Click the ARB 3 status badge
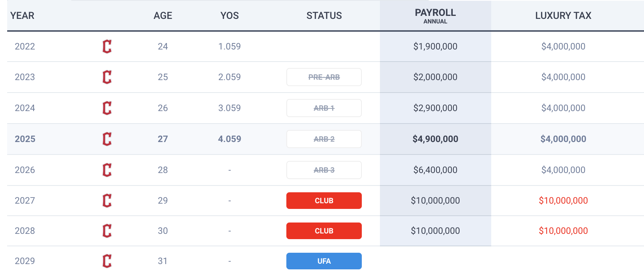 tap(324, 170)
